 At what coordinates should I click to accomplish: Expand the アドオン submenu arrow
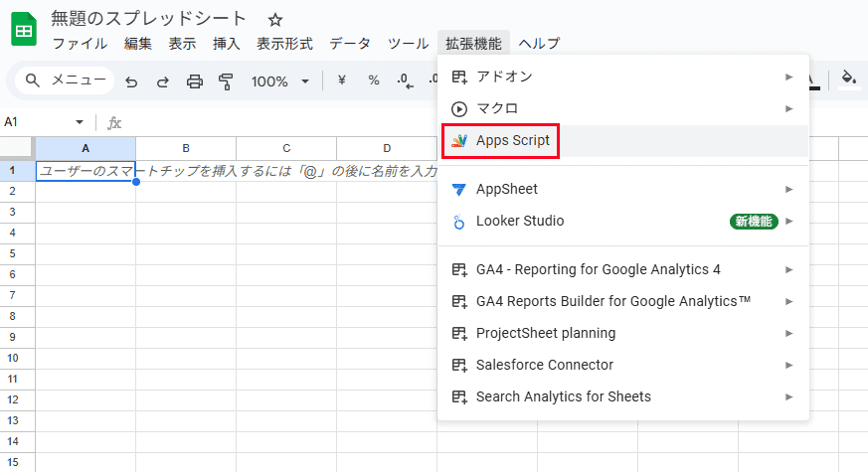pos(789,77)
